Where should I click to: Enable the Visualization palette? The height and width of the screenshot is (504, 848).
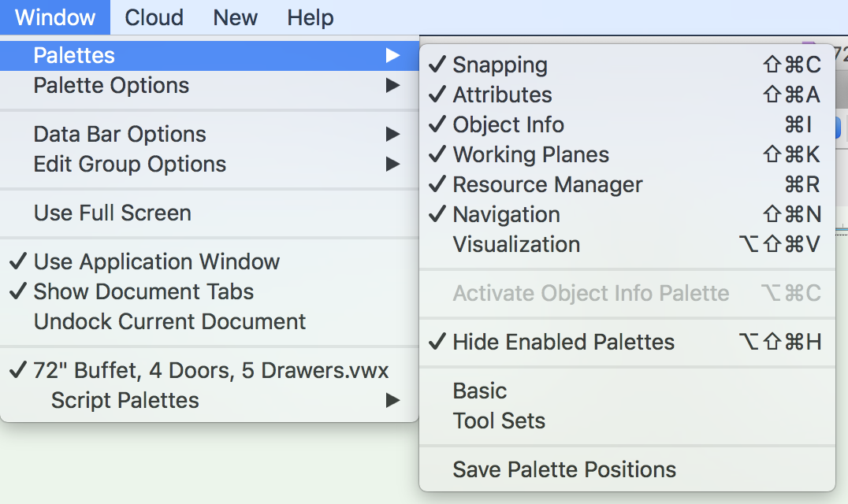coord(515,244)
